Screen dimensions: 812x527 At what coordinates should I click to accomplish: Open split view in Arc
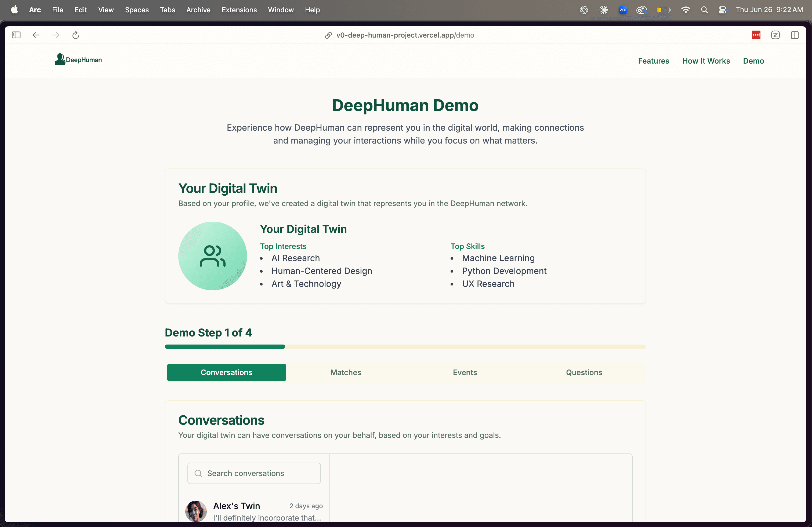point(795,35)
